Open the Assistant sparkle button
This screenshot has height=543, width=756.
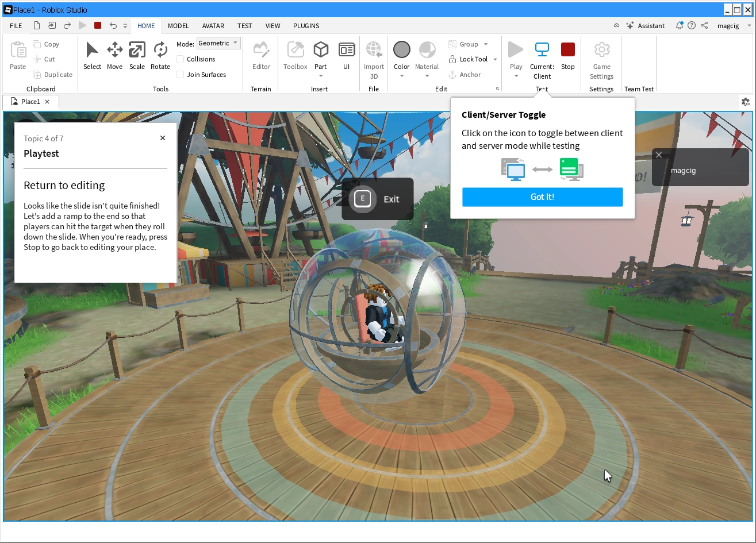[x=646, y=26]
